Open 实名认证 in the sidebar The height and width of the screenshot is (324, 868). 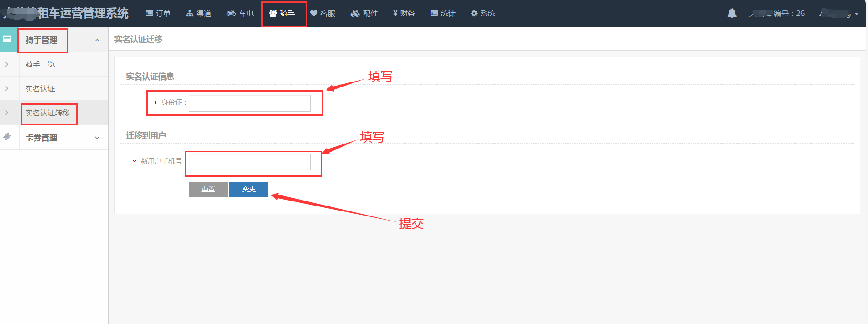coord(40,88)
